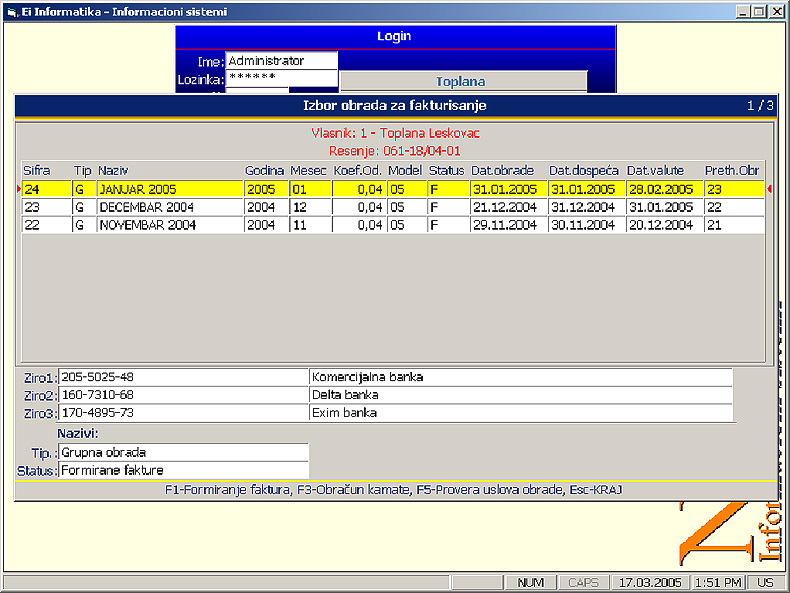
Task: Click the Delta banka field
Action: click(x=520, y=395)
